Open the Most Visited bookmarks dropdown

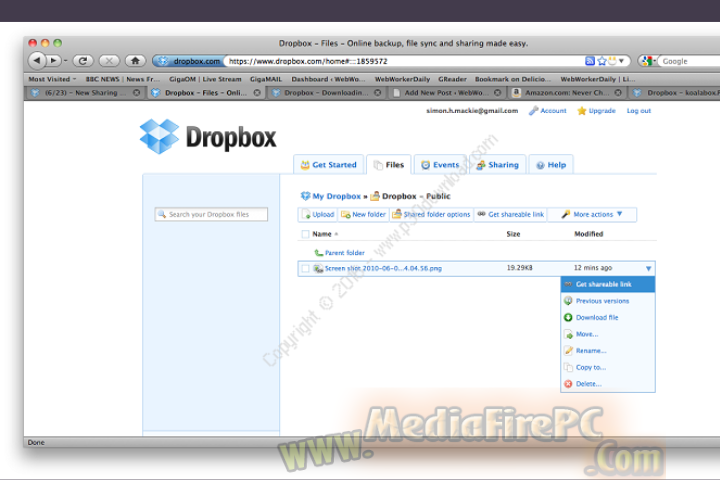52,79
